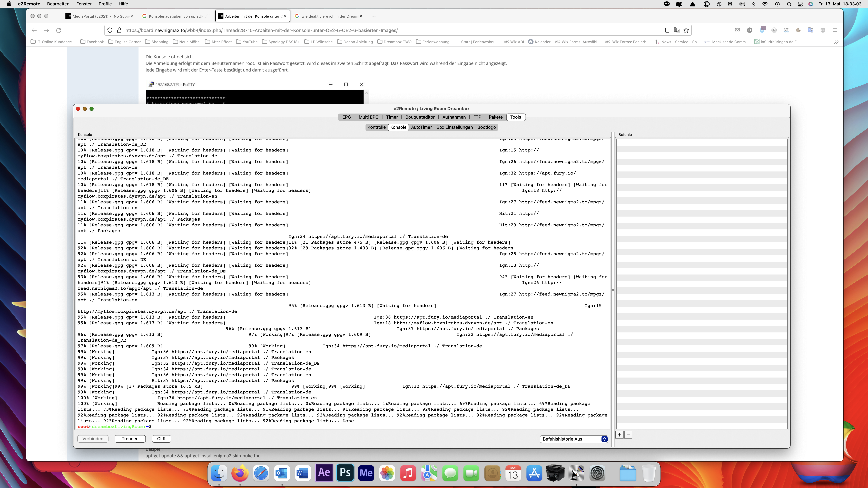Switch to the Pakete tab
This screenshot has height=488, width=868.
tap(495, 117)
